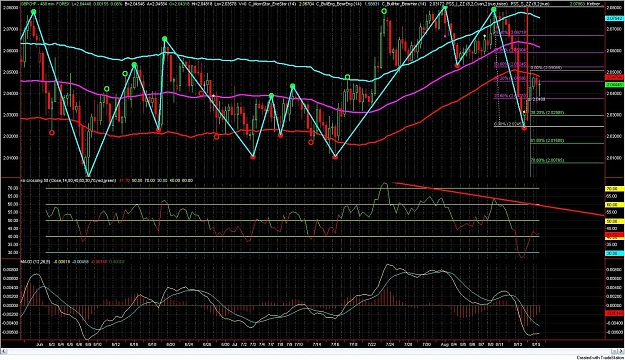Click the Aug label on the date axis

(x=445, y=344)
